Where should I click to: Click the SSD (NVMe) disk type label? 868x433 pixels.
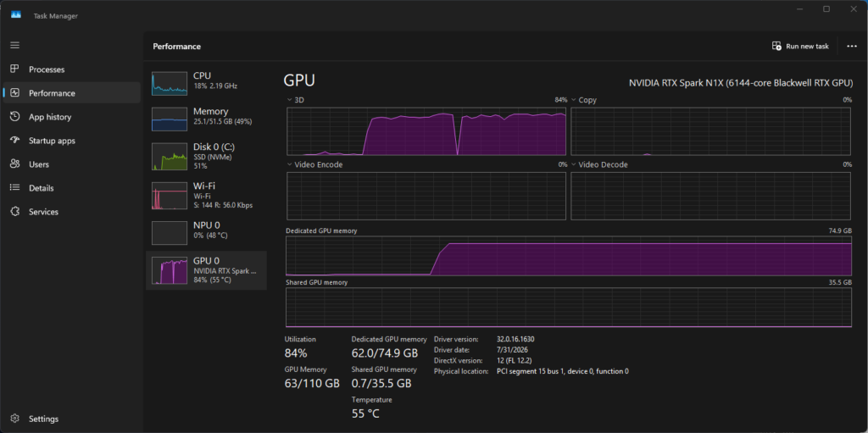point(213,158)
